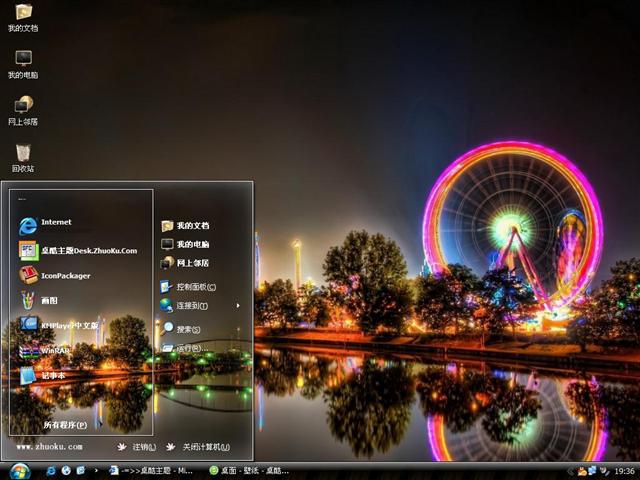The height and width of the screenshot is (480, 640).
Task: Open 回收站 (Recycle Bin) desktop icon
Action: pos(23,158)
